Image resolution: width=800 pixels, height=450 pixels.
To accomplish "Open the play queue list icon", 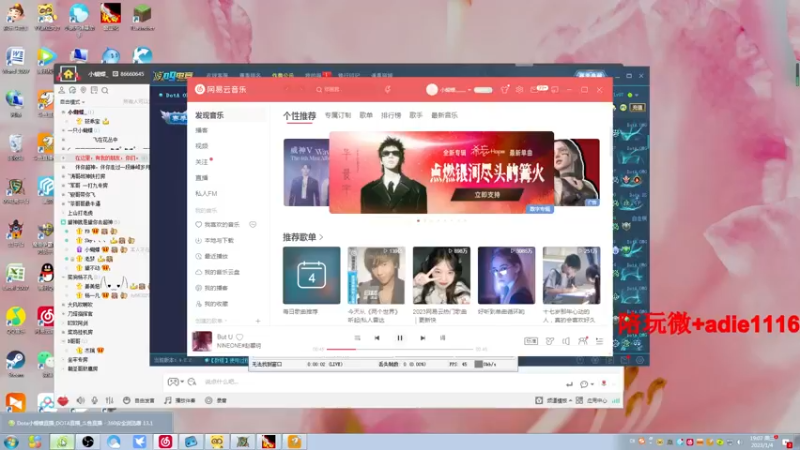I will pos(599,341).
